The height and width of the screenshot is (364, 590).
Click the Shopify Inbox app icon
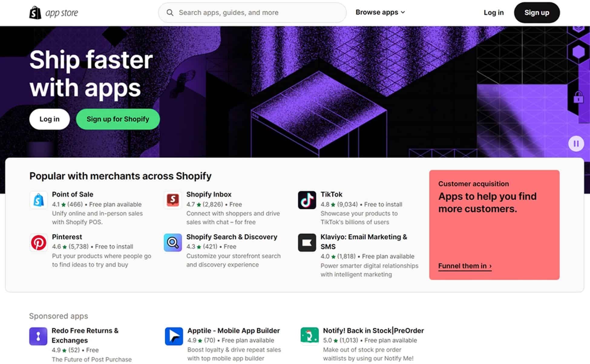pyautogui.click(x=172, y=200)
